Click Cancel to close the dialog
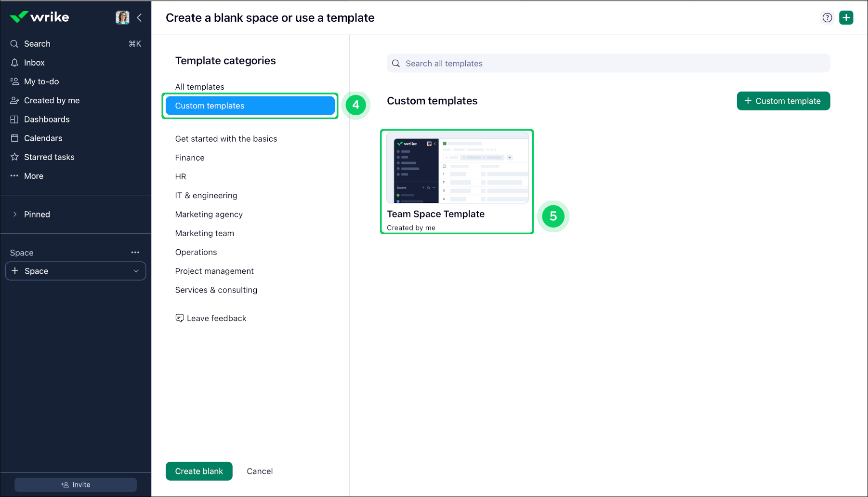This screenshot has width=868, height=497. point(260,471)
